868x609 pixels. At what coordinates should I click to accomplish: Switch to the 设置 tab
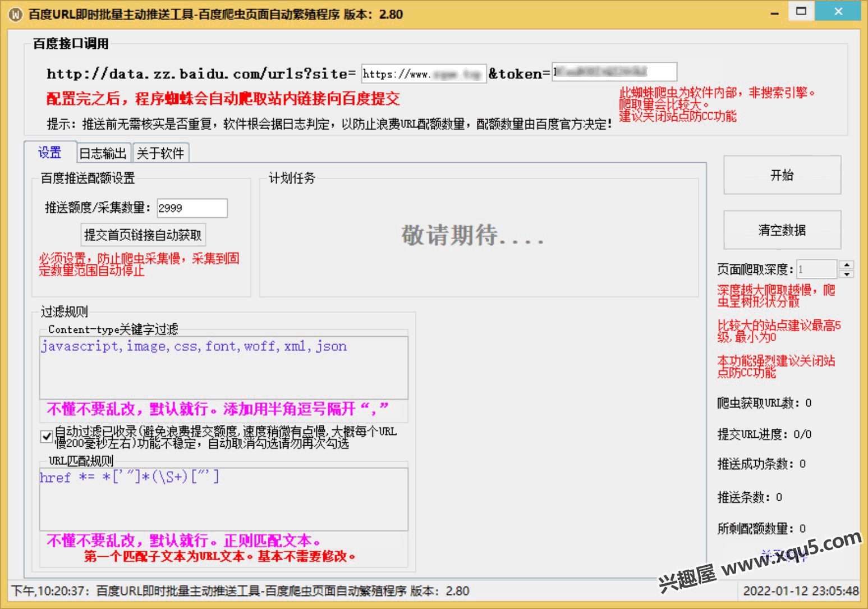50,152
